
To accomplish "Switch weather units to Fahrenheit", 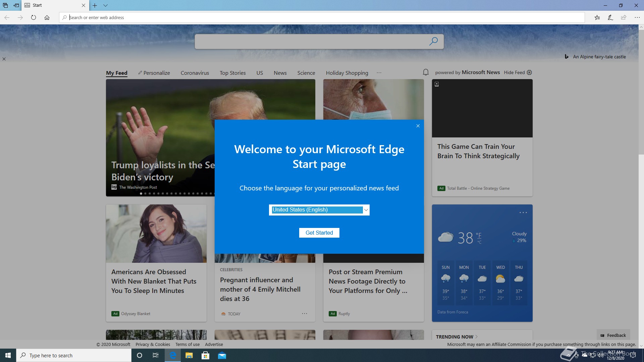I will [x=479, y=235].
